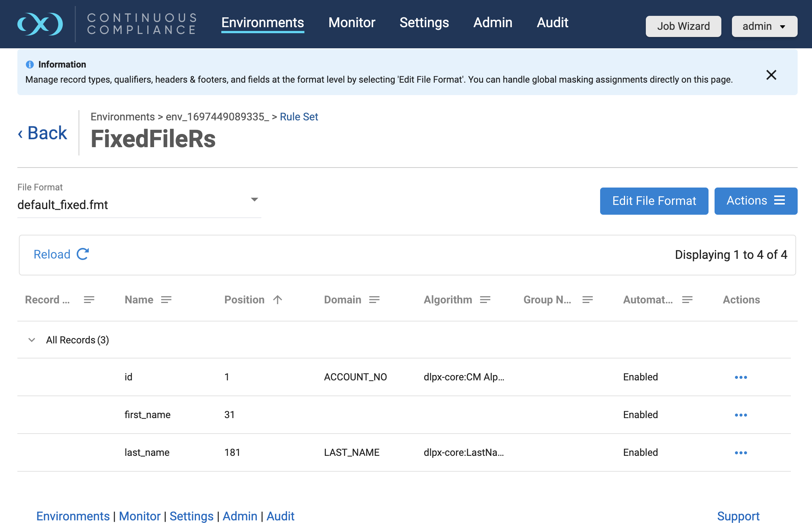Open row actions for id field
812x523 pixels.
pyautogui.click(x=741, y=377)
